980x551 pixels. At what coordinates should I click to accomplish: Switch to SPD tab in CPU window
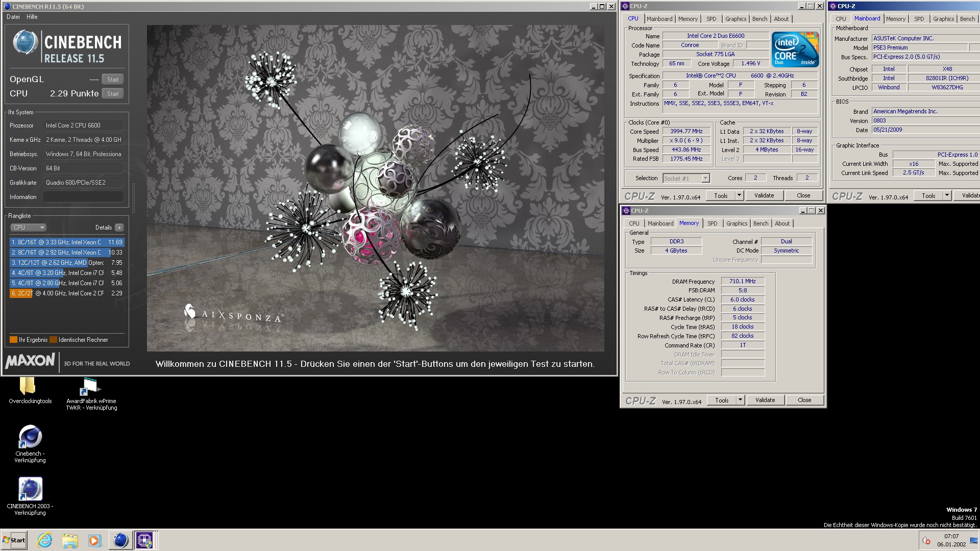(711, 19)
